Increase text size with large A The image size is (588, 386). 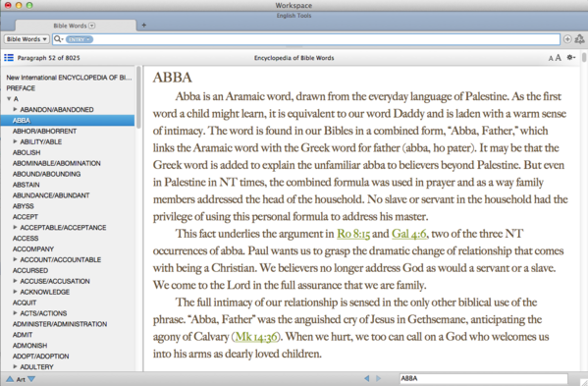point(558,57)
